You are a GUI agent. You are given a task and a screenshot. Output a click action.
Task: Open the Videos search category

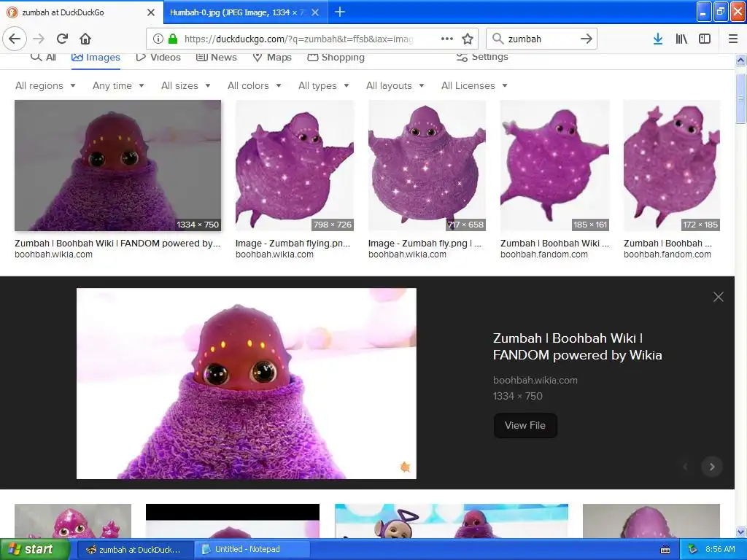coord(158,57)
